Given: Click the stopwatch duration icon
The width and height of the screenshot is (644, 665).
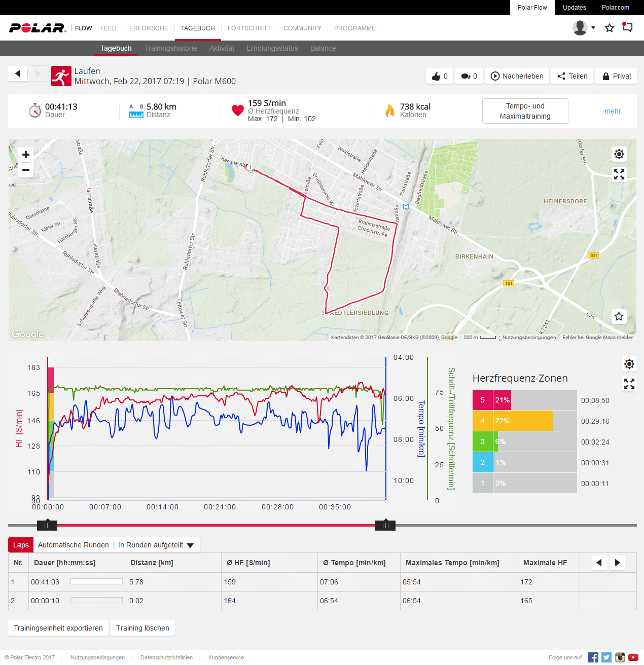Looking at the screenshot, I should 35,110.
